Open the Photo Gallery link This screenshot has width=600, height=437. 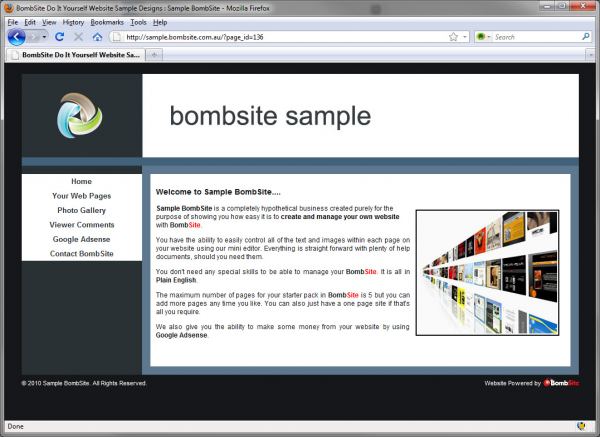(82, 210)
